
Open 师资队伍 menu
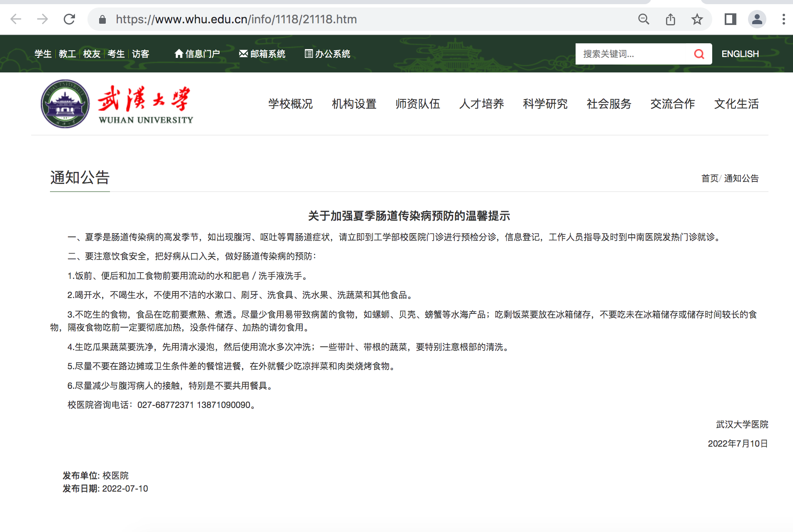pos(418,104)
